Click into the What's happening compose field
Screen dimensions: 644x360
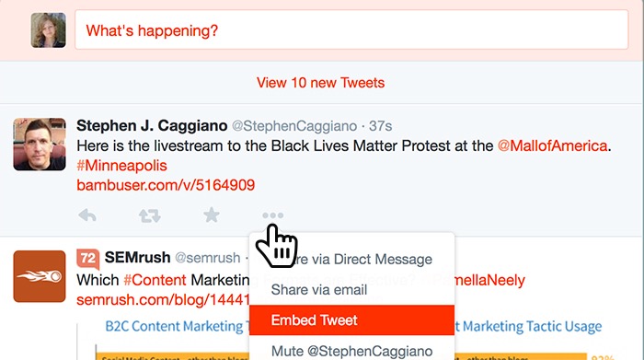[x=351, y=30]
